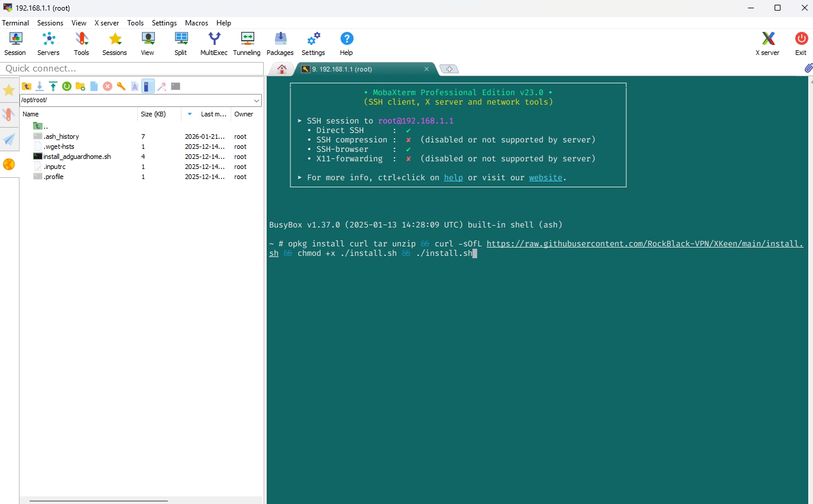
Task: Click the help link in banner
Action: pyautogui.click(x=453, y=177)
